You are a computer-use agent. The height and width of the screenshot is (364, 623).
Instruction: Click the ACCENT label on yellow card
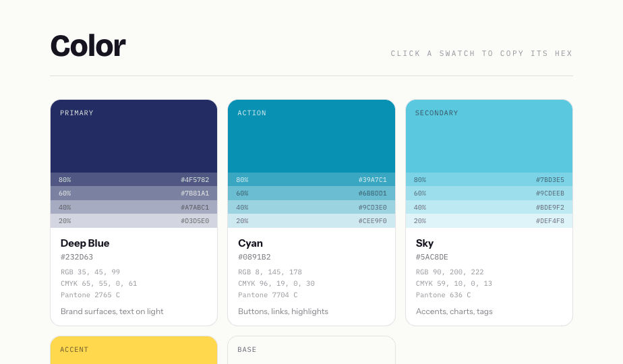(74, 349)
